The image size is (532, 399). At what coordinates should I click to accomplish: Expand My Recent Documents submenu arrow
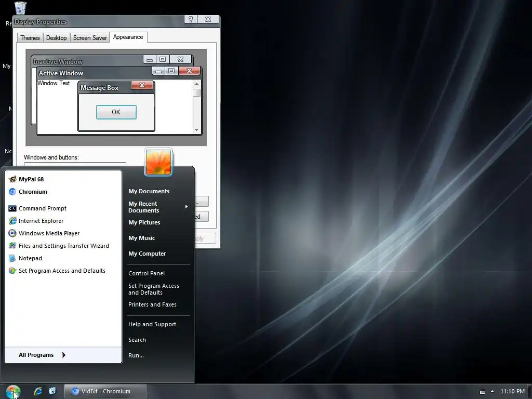pyautogui.click(x=187, y=207)
